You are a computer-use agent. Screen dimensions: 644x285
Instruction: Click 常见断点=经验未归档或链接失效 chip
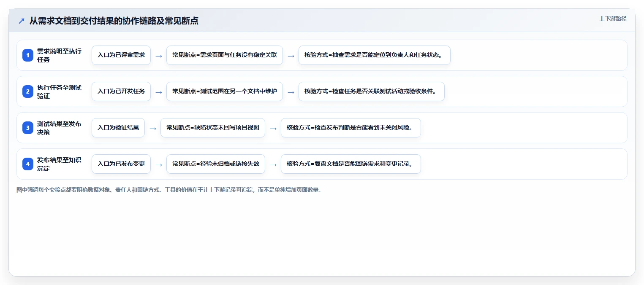[x=216, y=164]
